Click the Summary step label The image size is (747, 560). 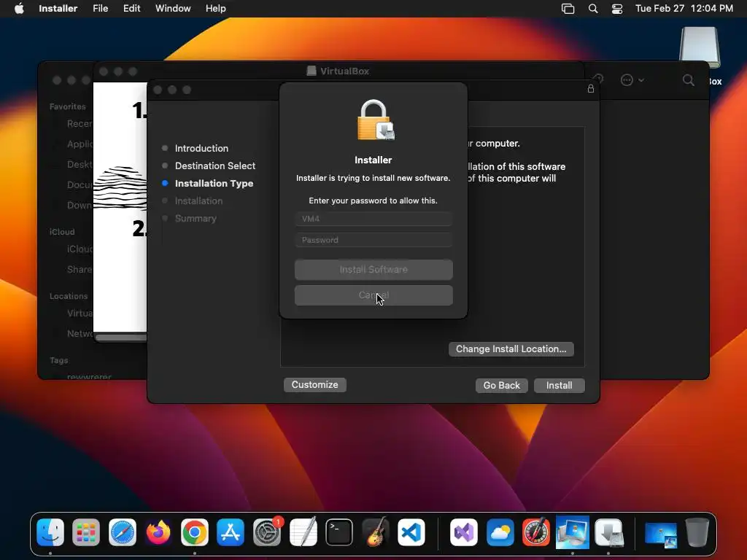[196, 219]
